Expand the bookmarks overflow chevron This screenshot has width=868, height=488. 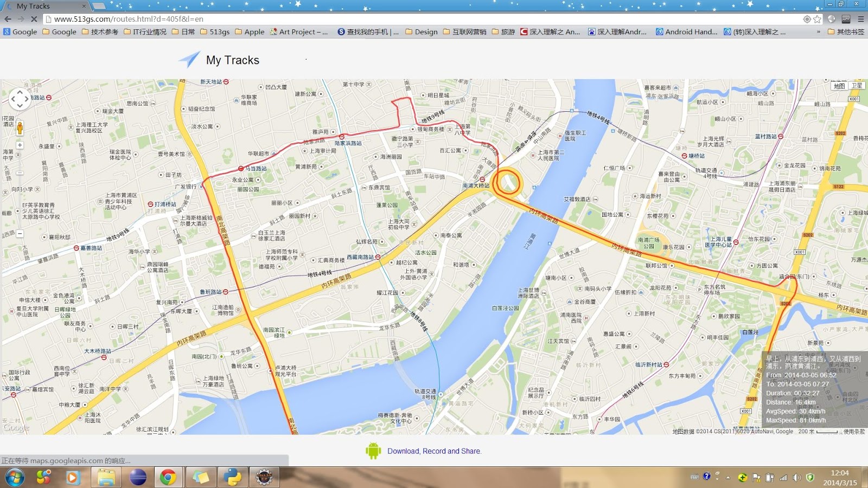(818, 31)
